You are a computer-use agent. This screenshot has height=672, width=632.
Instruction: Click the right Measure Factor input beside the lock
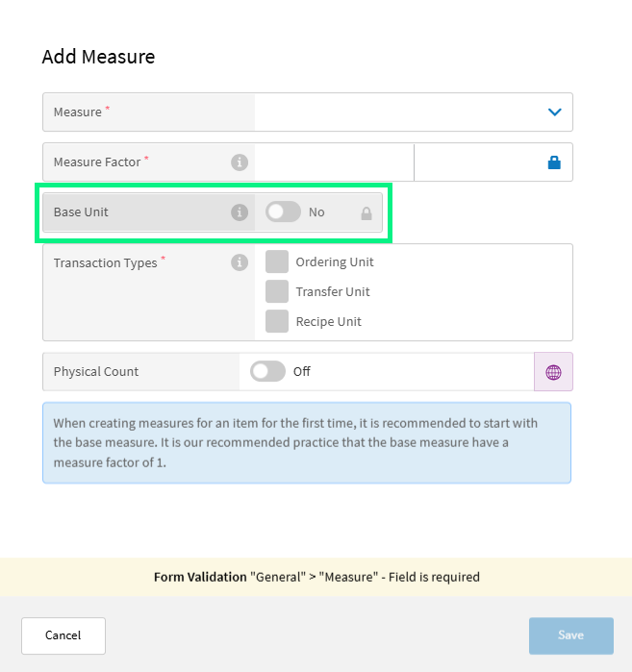476,162
